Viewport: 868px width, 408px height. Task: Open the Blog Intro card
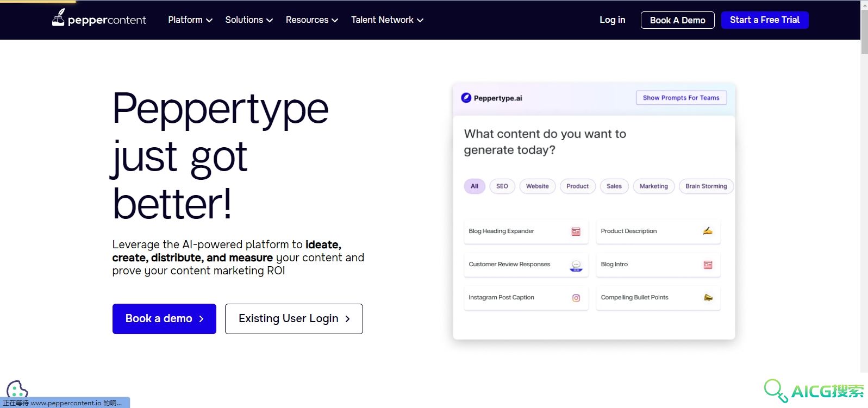tap(658, 265)
